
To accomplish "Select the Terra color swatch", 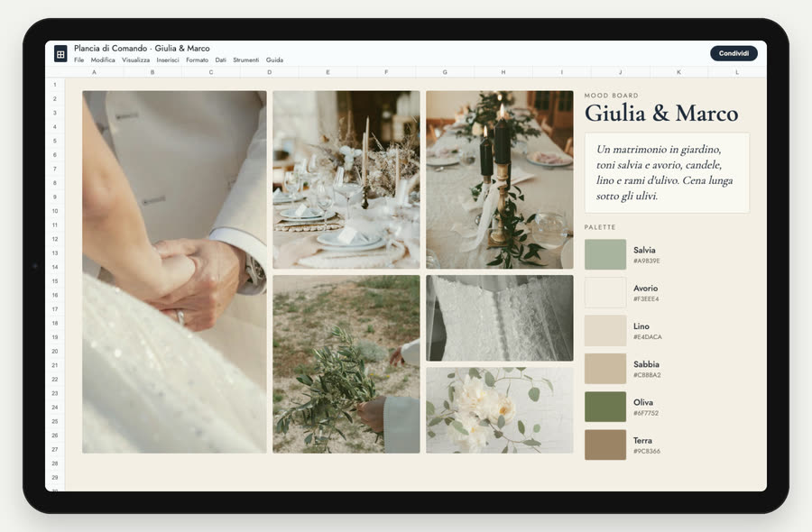I will 605,445.
